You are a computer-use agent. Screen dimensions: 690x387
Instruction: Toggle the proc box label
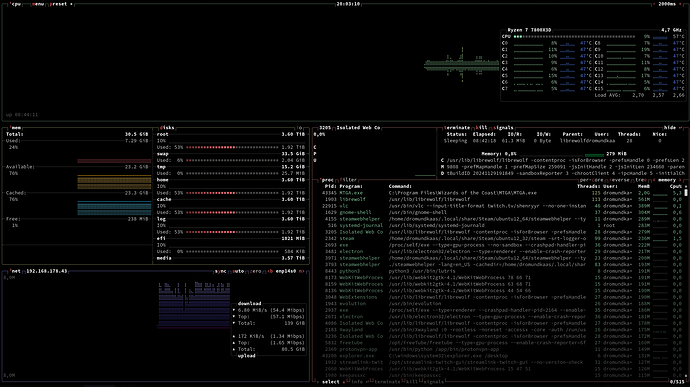click(x=327, y=180)
